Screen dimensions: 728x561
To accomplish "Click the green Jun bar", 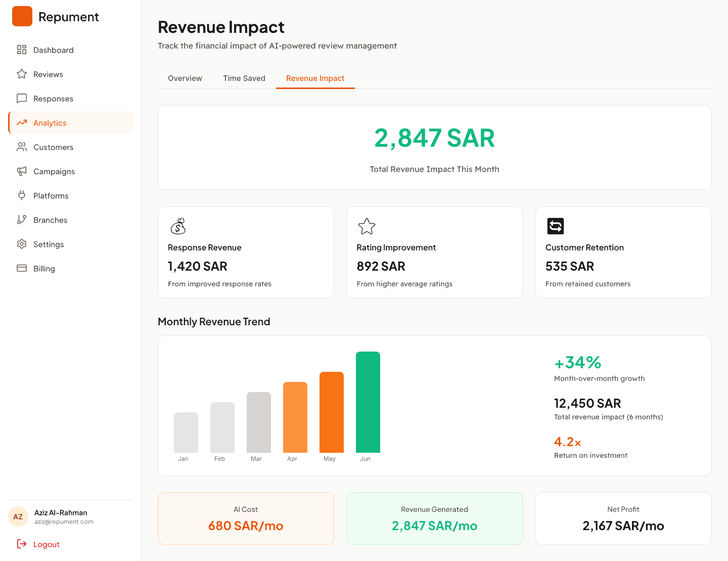I will [368, 402].
